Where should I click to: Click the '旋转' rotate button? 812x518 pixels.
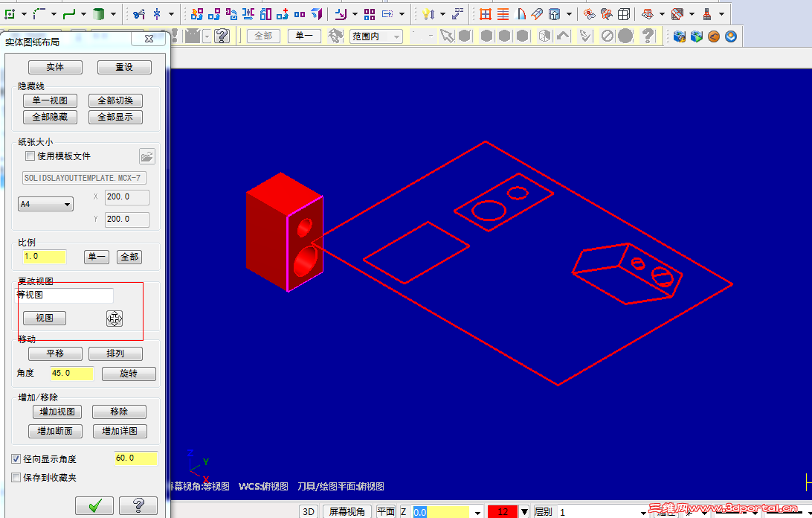tap(129, 374)
